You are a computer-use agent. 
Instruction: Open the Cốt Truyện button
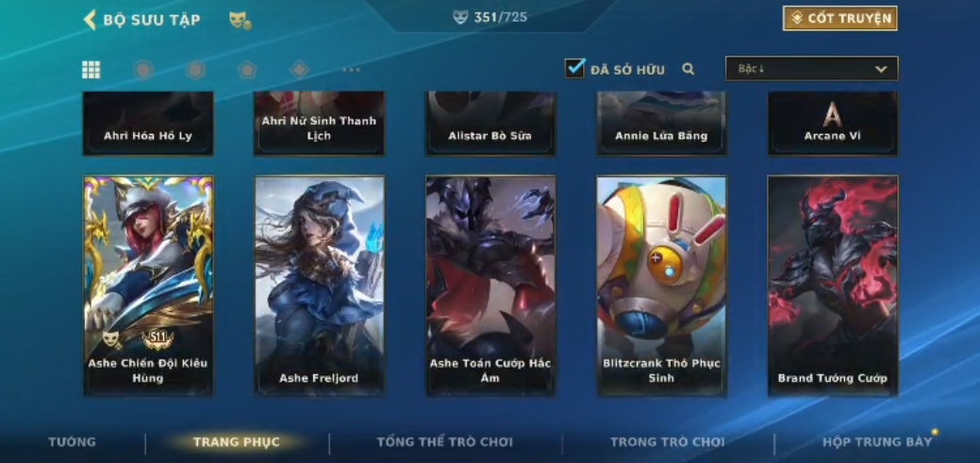840,18
